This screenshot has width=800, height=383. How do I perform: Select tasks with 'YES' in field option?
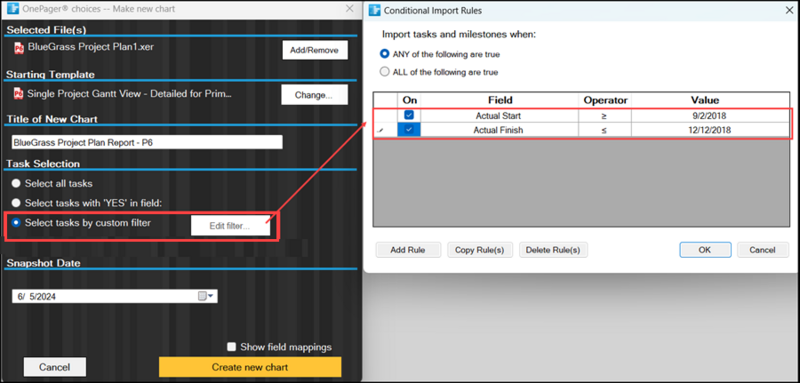click(x=17, y=203)
